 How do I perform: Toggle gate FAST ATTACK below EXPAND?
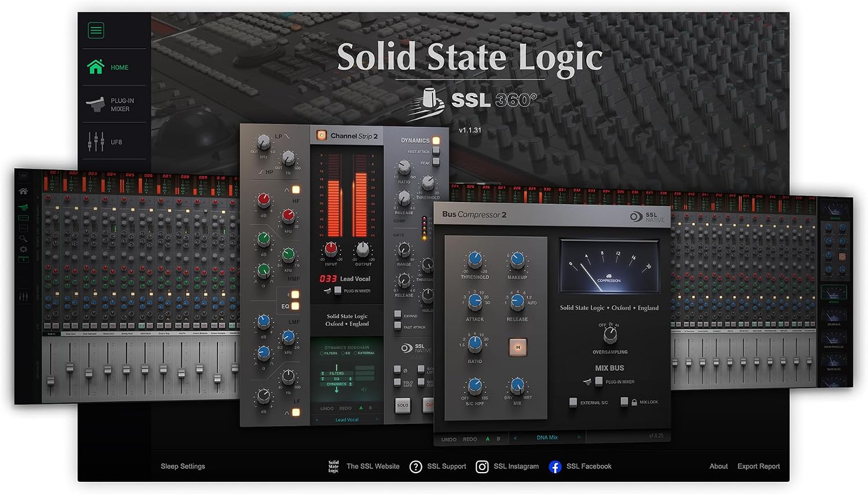398,327
